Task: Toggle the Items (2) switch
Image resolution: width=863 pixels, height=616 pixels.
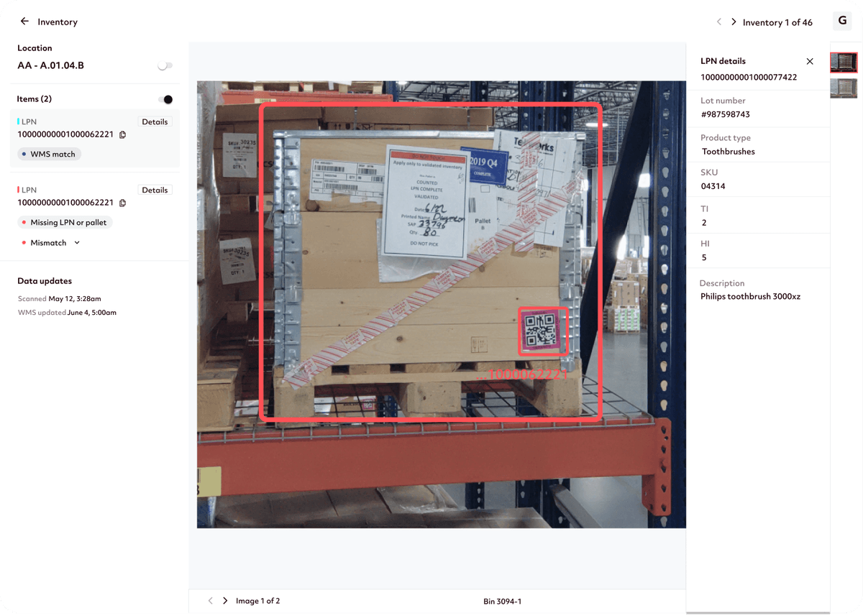Action: 165,99
